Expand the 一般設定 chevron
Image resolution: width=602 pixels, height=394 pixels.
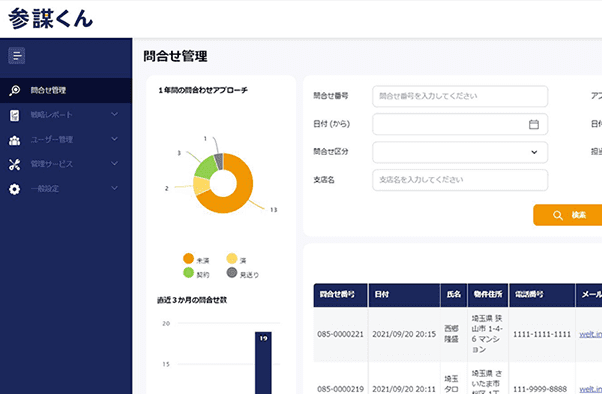point(114,188)
